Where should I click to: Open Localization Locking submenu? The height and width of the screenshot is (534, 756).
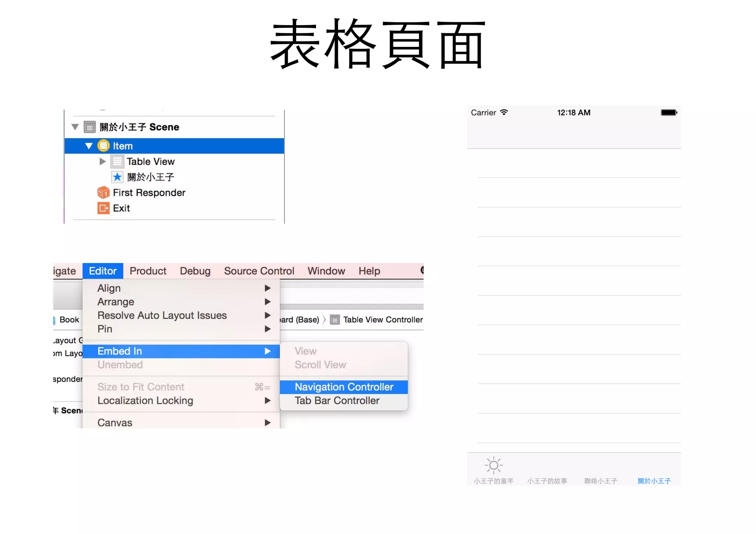tap(181, 400)
